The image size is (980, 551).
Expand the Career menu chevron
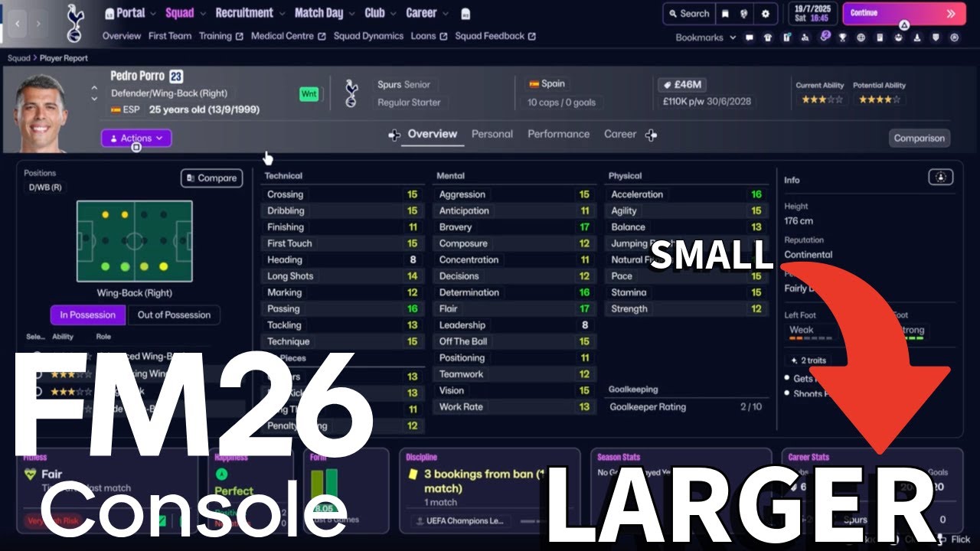coord(445,14)
